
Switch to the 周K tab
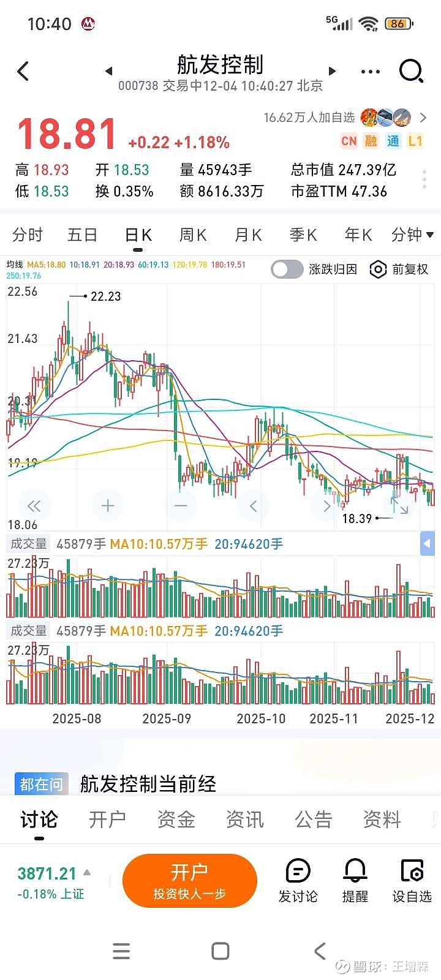point(193,235)
